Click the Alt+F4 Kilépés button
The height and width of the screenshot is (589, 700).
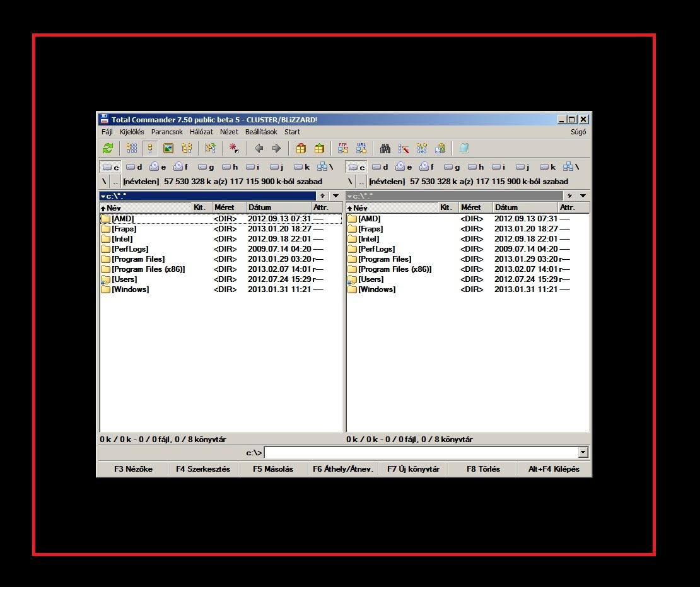(554, 469)
